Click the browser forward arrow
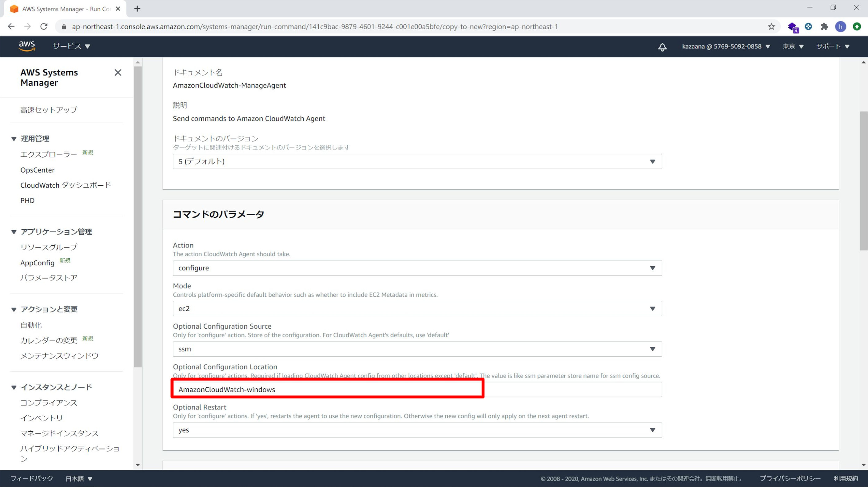 (27, 27)
